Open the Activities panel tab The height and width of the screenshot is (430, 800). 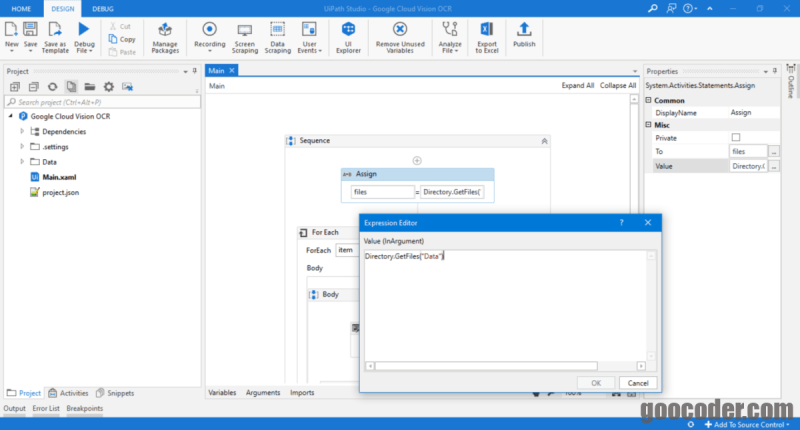click(x=68, y=393)
